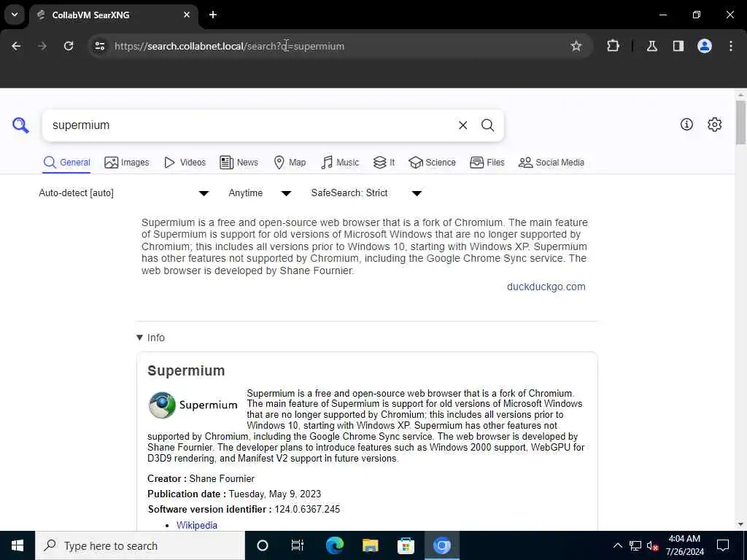The height and width of the screenshot is (560, 747).
Task: Click the page vertical scrollbar thumb
Action: tap(740, 122)
